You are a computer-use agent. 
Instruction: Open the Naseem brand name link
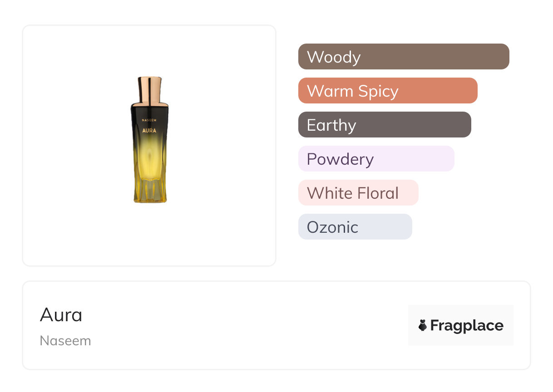pos(65,341)
